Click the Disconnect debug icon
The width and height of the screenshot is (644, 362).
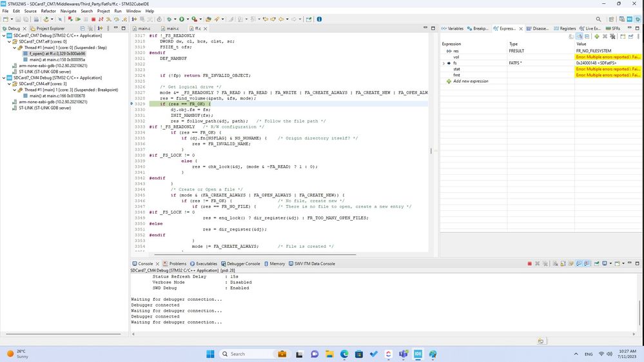click(x=101, y=19)
